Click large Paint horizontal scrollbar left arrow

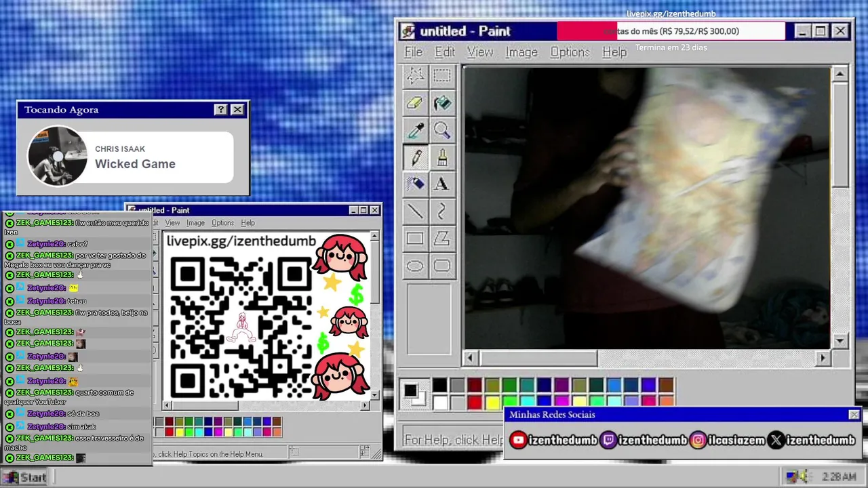(471, 358)
